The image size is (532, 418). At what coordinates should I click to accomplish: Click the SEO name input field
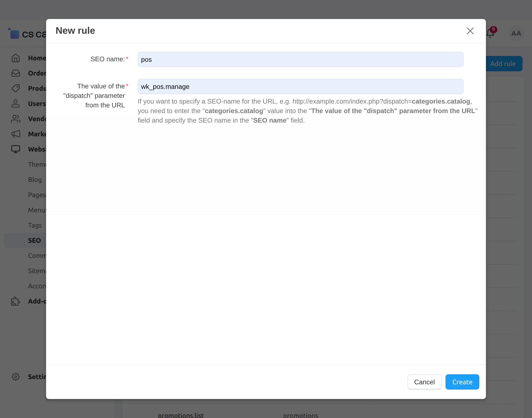click(x=300, y=59)
